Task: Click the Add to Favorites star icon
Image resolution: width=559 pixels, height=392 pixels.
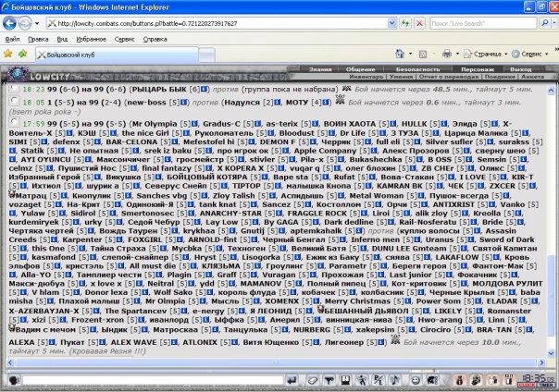Action: tap(23, 54)
